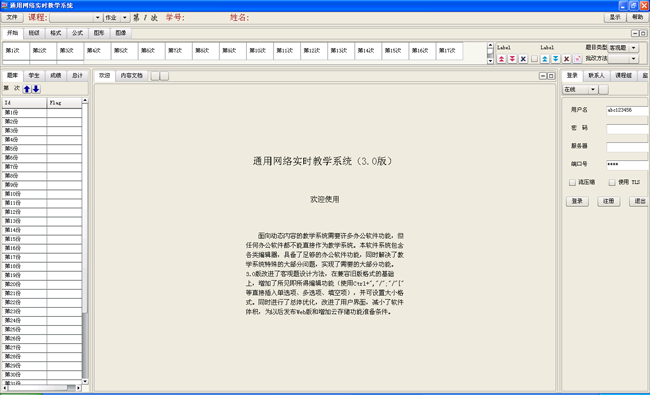Switch to the 开始 ribbon tab
650x395 pixels.
coord(12,33)
